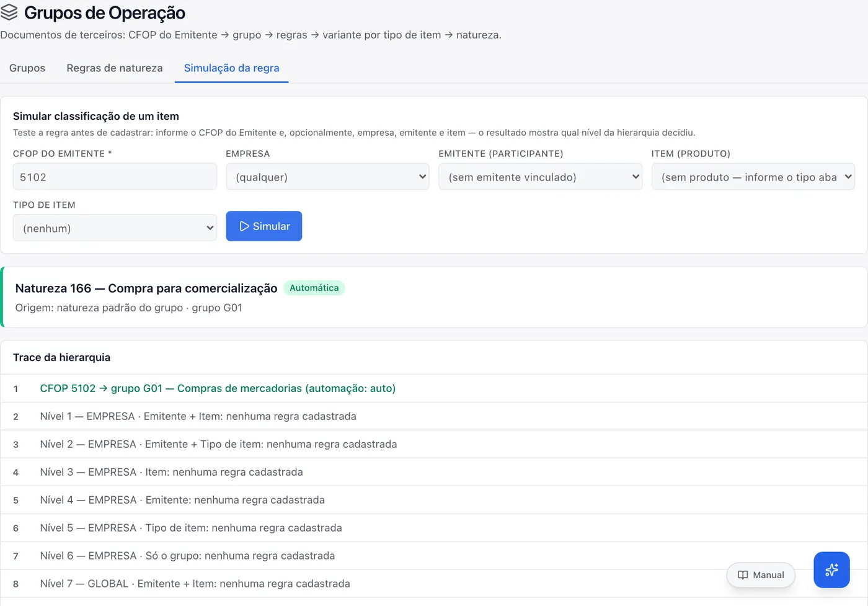Select the Nível 4 — EMPRESA Emitente row
The height and width of the screenshot is (606, 868).
coord(434,500)
